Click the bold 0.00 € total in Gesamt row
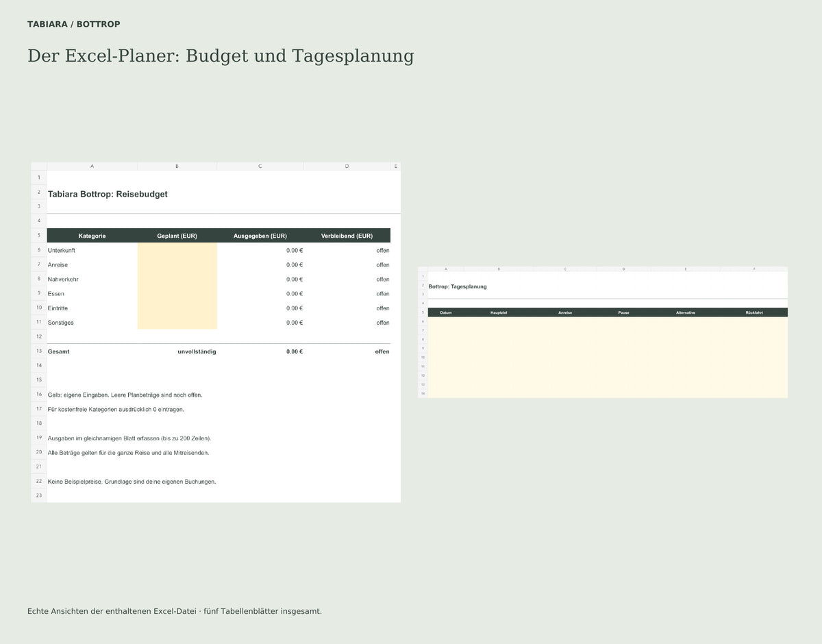 295,351
